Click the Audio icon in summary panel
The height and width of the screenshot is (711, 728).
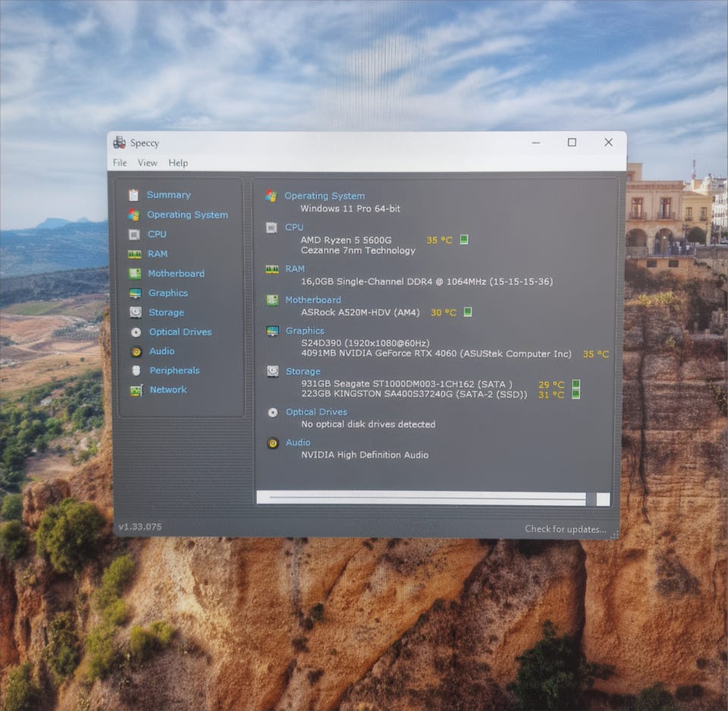pos(273,443)
